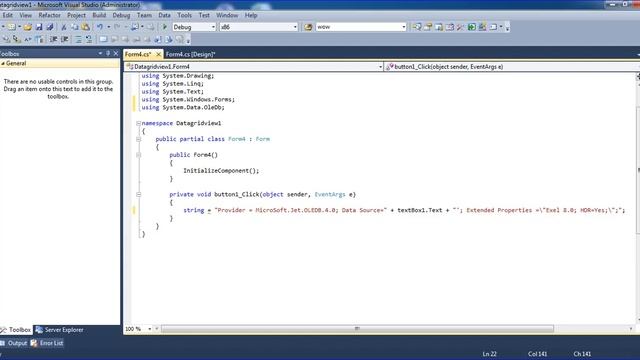Click the Paste clipboard icon
The width and height of the screenshot is (640, 360).
(86, 27)
